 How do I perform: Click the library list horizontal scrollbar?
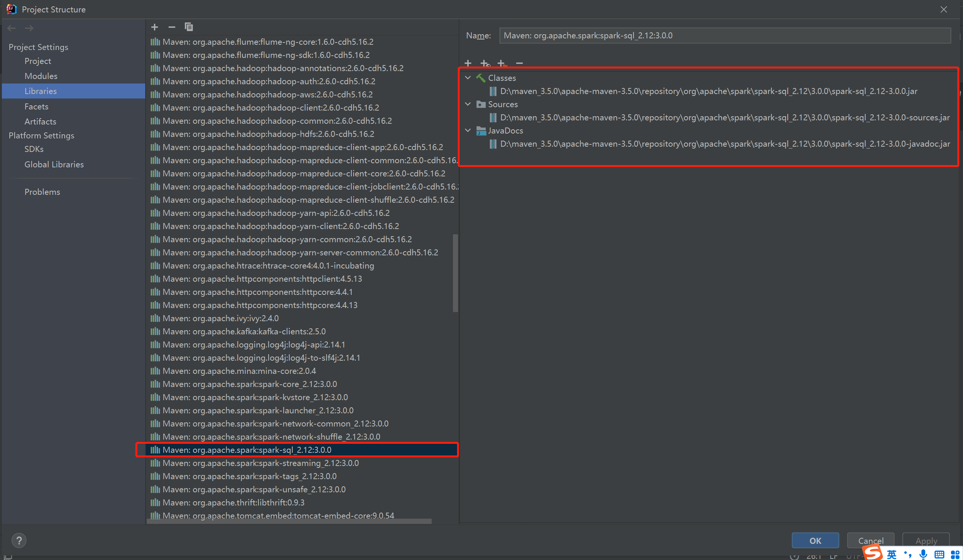(x=290, y=521)
